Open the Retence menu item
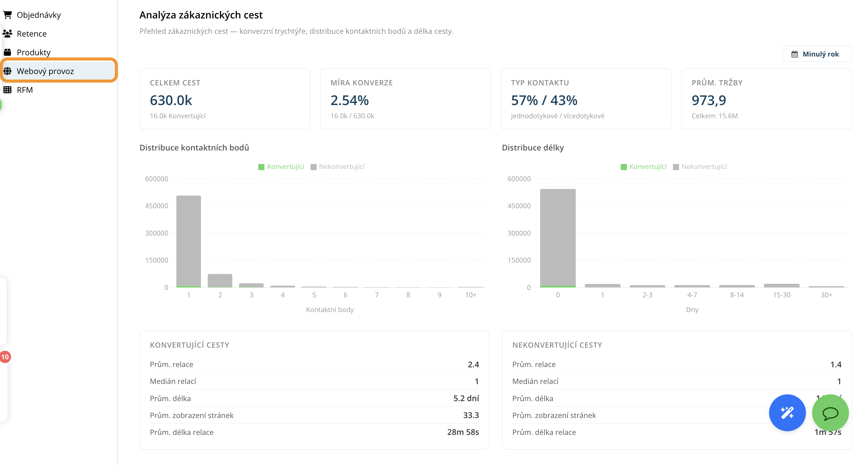868x465 pixels. [x=32, y=34]
